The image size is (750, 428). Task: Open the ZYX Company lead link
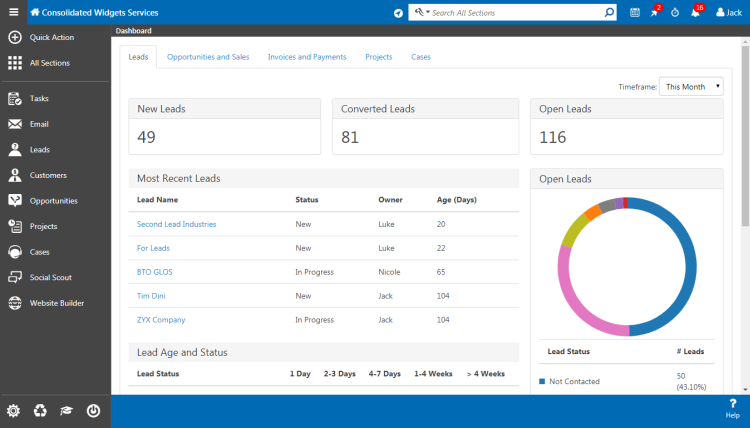(161, 320)
